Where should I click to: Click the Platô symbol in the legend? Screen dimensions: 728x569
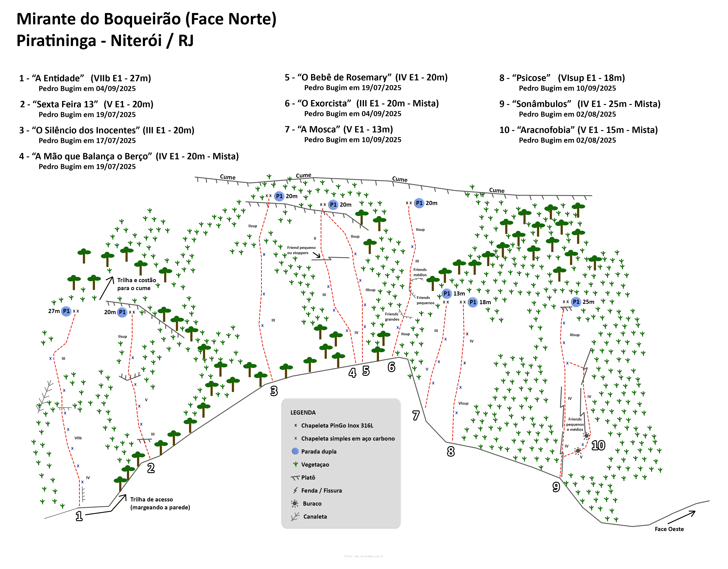(x=295, y=478)
